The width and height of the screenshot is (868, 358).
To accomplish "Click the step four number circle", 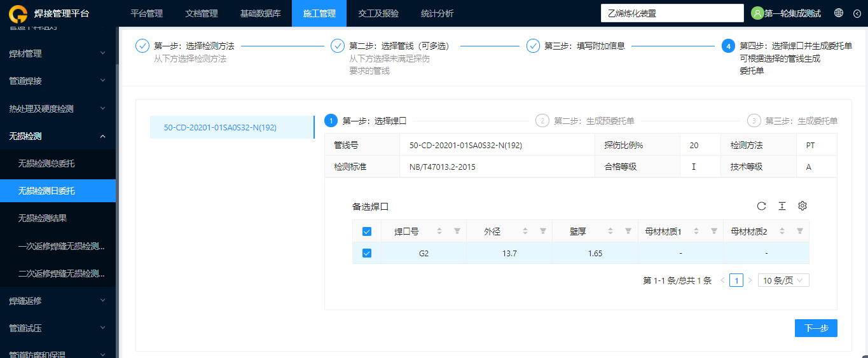I will (x=728, y=46).
